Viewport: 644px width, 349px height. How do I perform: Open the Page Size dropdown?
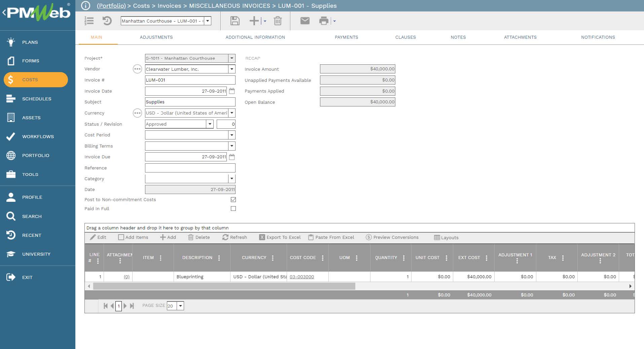pyautogui.click(x=180, y=306)
